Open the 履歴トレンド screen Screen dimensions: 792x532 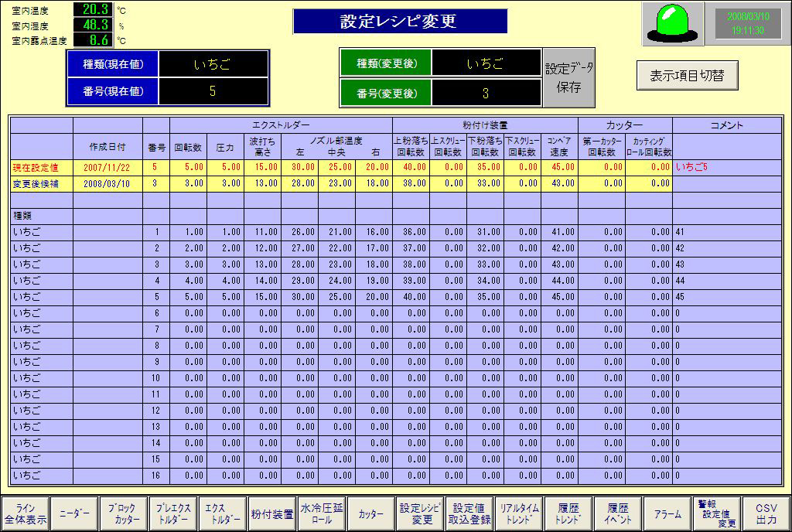point(568,514)
